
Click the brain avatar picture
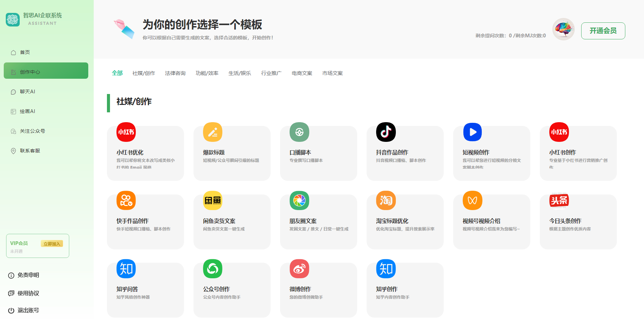563,29
